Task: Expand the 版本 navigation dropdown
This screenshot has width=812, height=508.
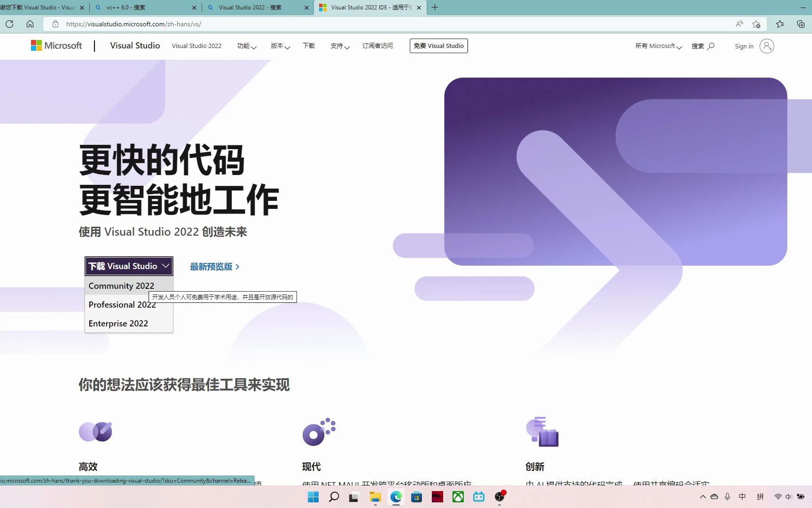Action: point(281,46)
